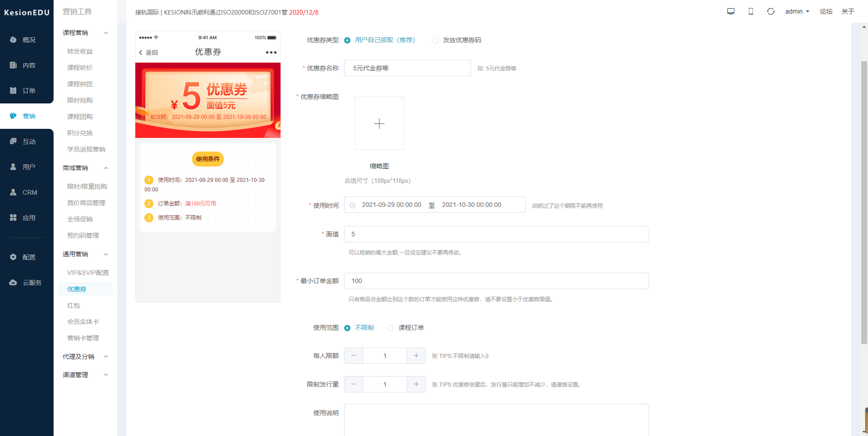
Task: Open the 应用 apps sidebar icon
Action: click(x=13, y=218)
